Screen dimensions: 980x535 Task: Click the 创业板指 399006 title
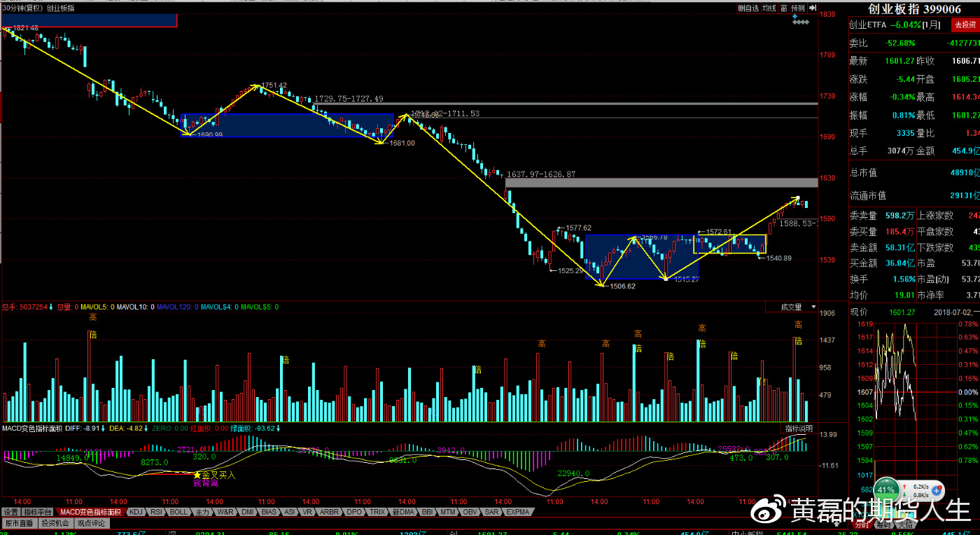coord(914,9)
